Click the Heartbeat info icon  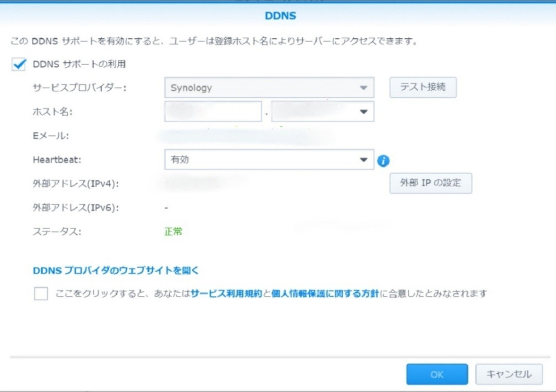[383, 161]
